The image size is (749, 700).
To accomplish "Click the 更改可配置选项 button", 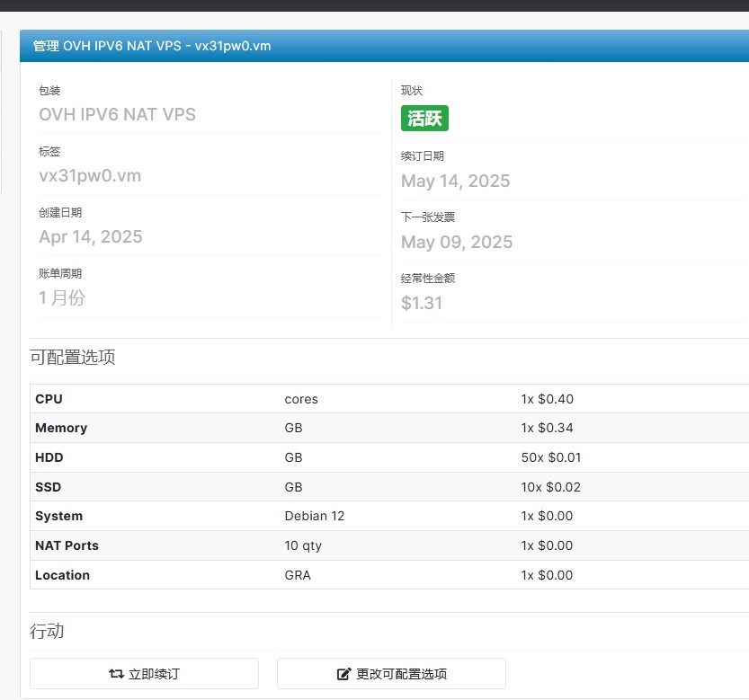I will coord(391,674).
